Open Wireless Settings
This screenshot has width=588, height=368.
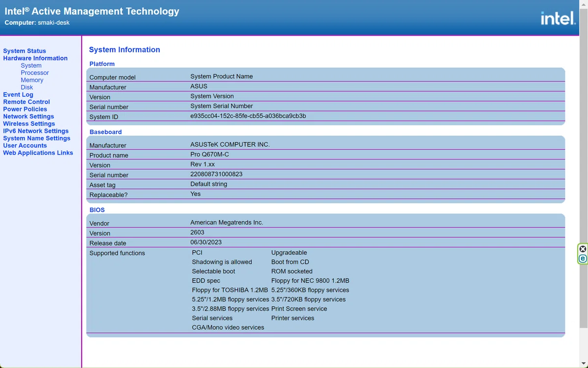(29, 124)
